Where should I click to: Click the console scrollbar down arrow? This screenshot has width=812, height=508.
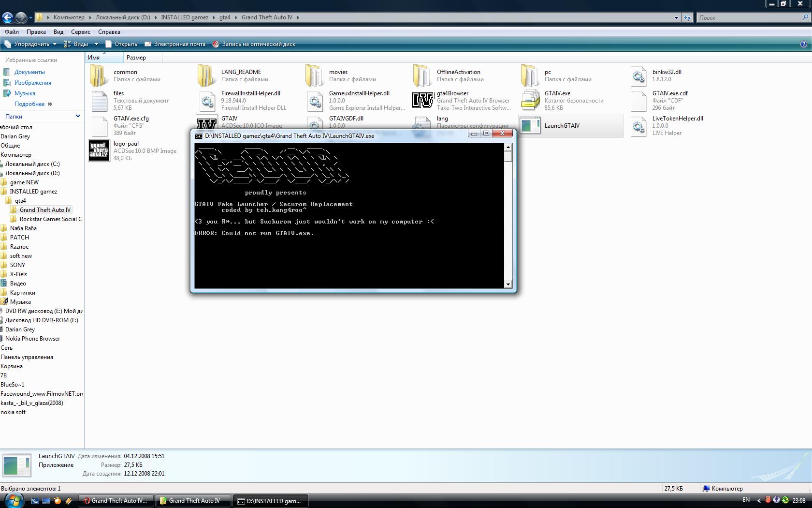click(508, 284)
